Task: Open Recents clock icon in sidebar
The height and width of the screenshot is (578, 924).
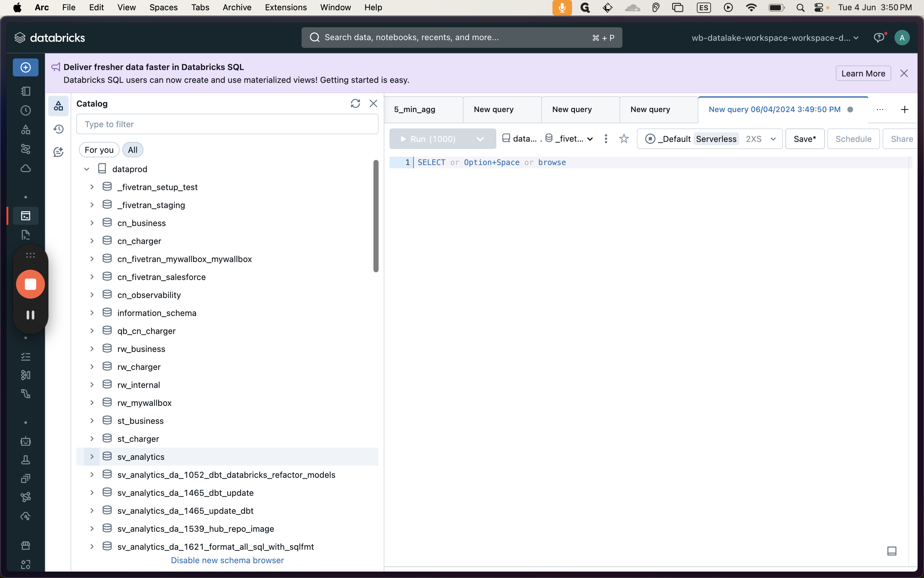Action: click(x=26, y=110)
